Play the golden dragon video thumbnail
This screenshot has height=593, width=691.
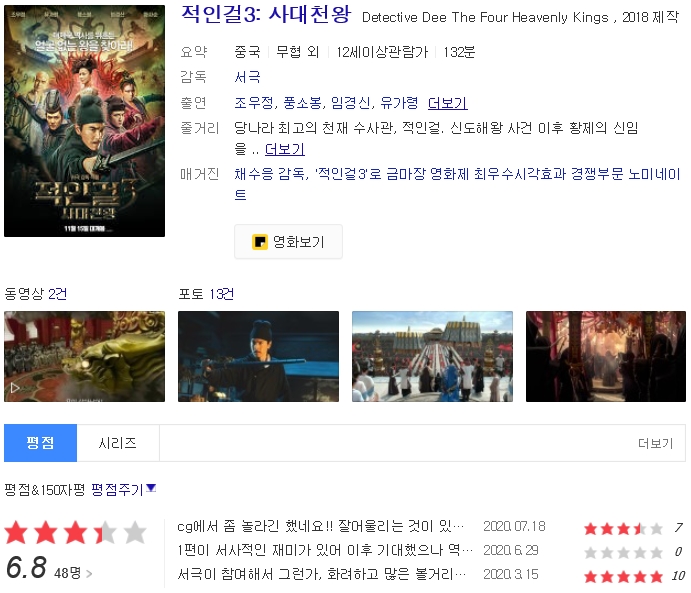(x=85, y=356)
